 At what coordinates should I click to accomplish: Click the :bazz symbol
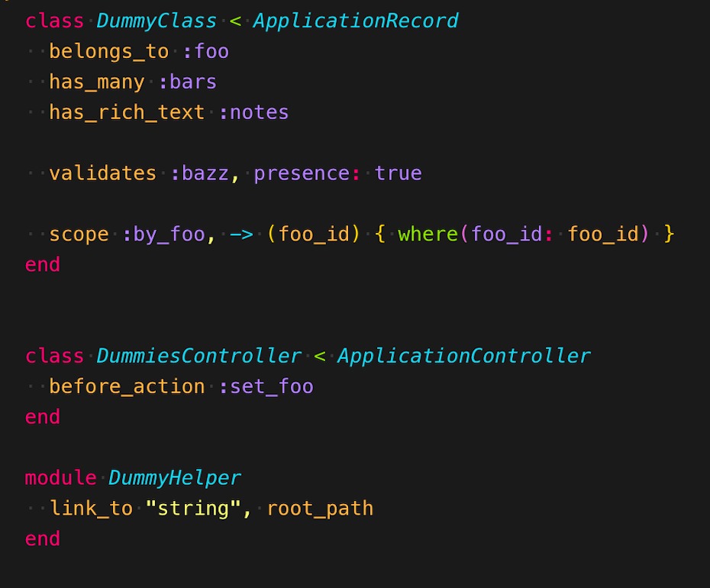(x=199, y=173)
